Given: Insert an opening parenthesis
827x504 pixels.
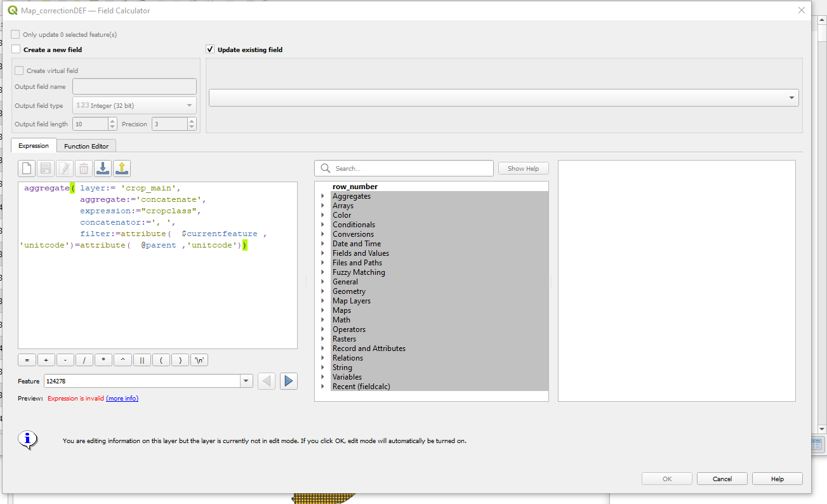Looking at the screenshot, I should pos(161,360).
